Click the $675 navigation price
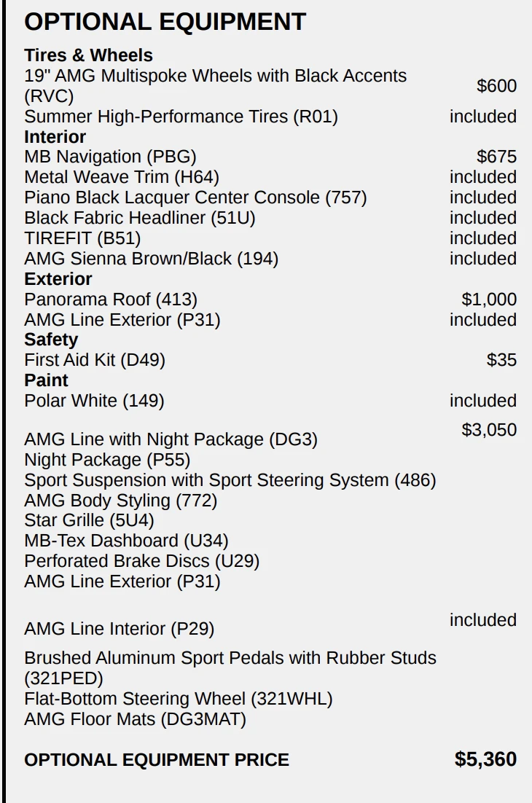532x803 pixels. tap(496, 157)
